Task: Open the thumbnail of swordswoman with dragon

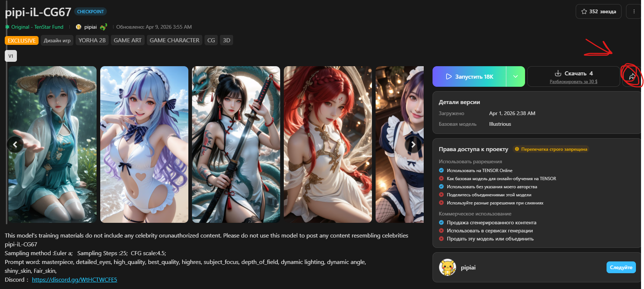Action: [x=236, y=144]
